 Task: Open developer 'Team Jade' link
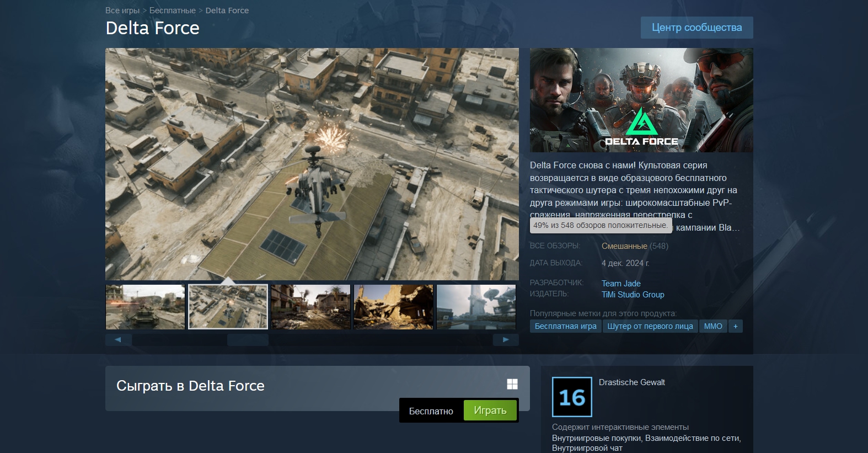(621, 284)
